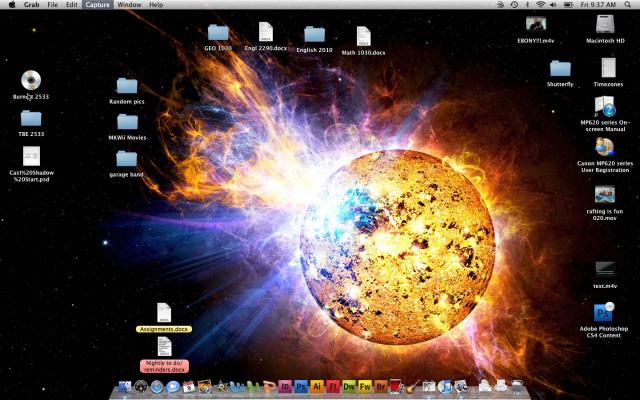This screenshot has height=400, width=640.
Task: Open Adobe Bridge from the dock
Action: click(381, 386)
